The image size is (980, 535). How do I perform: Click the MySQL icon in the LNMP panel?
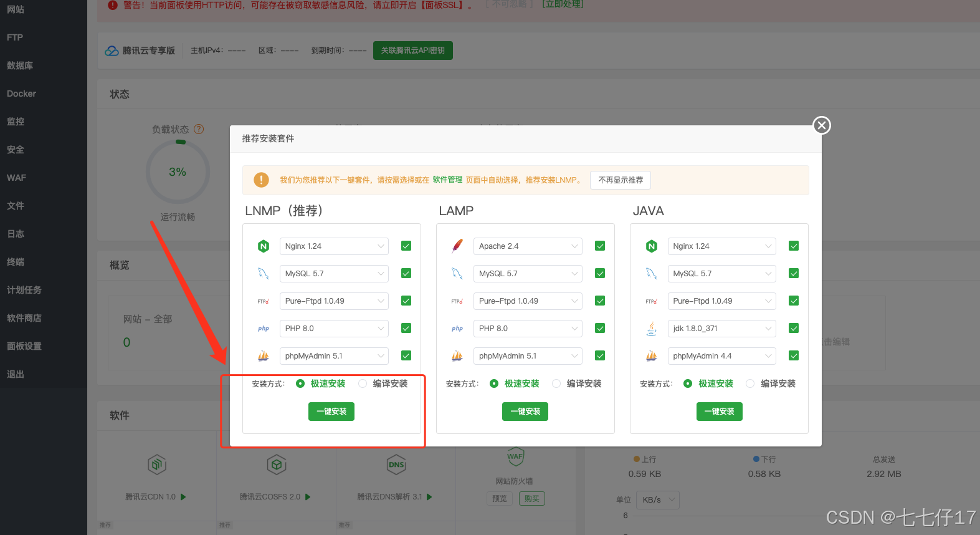[264, 274]
